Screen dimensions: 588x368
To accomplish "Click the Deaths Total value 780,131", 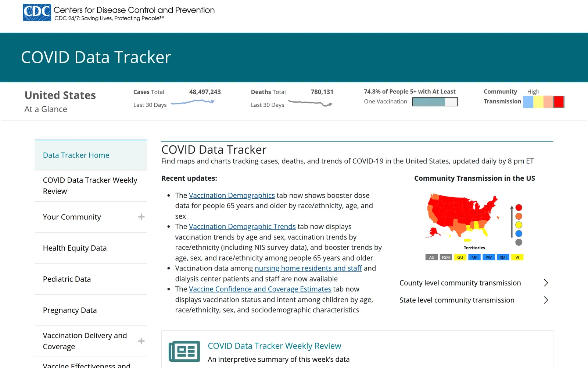I will coord(322,92).
